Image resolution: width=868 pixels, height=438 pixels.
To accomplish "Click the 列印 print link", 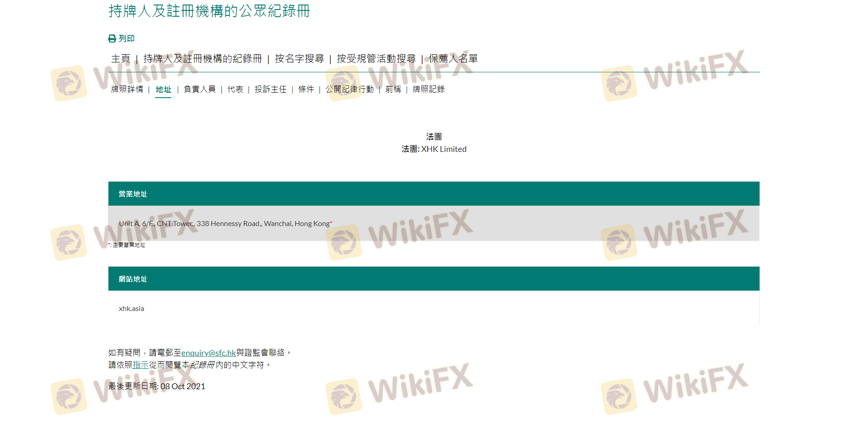I will [x=127, y=39].
